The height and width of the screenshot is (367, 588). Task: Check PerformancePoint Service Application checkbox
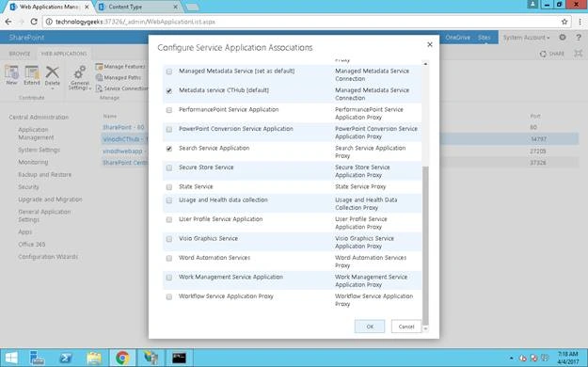pyautogui.click(x=169, y=110)
